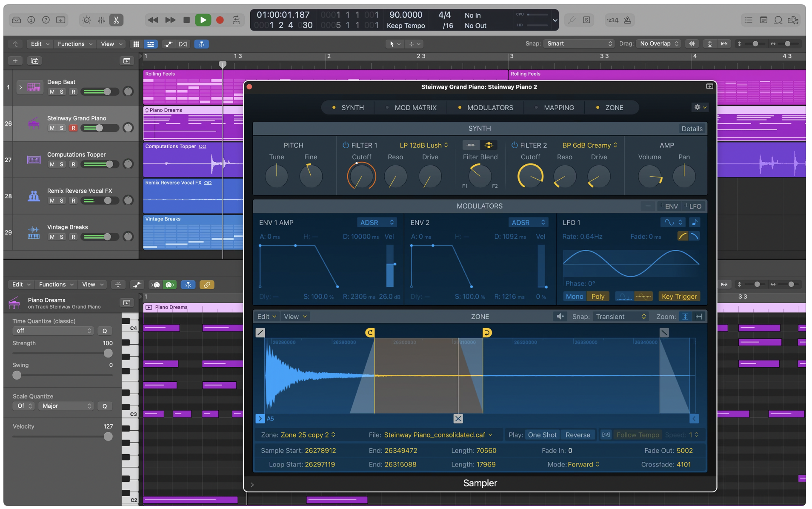Open Drag No Overlap dropdown

click(x=658, y=43)
